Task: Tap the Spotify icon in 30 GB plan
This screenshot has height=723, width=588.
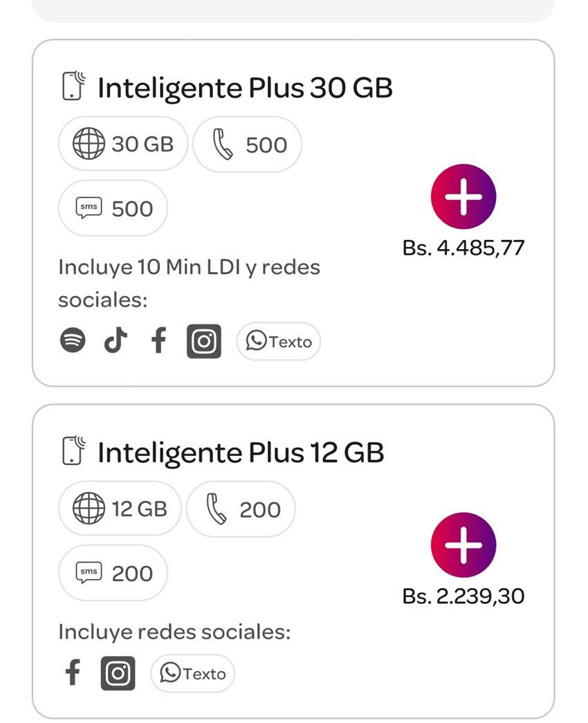Action: pyautogui.click(x=73, y=341)
